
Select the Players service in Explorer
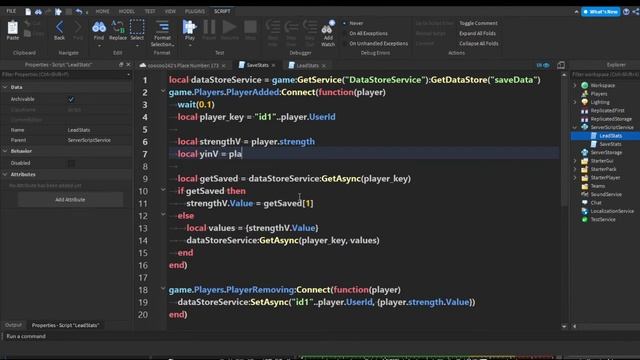coord(598,94)
